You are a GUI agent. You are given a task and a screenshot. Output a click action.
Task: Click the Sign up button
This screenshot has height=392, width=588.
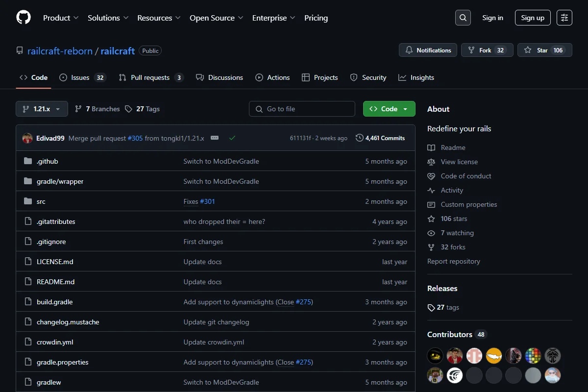533,18
